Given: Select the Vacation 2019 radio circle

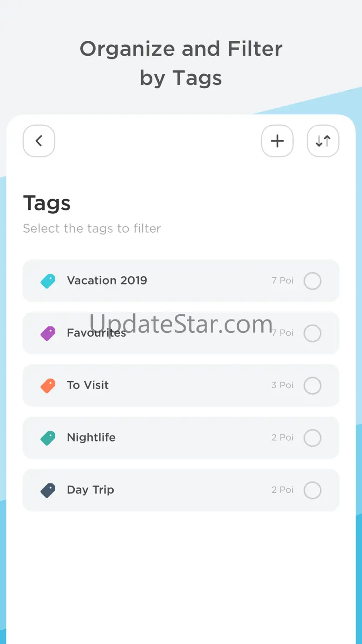Looking at the screenshot, I should [x=312, y=281].
